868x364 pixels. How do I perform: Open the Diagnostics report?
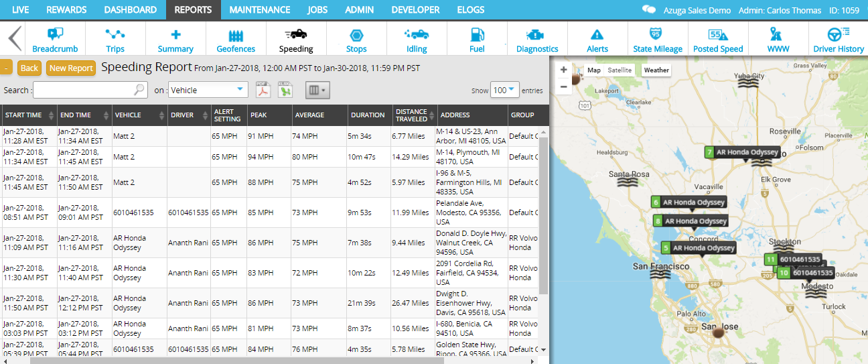(x=537, y=40)
